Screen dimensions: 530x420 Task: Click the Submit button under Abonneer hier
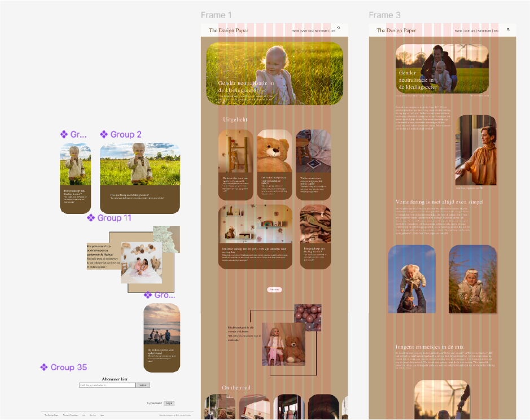pos(143,385)
